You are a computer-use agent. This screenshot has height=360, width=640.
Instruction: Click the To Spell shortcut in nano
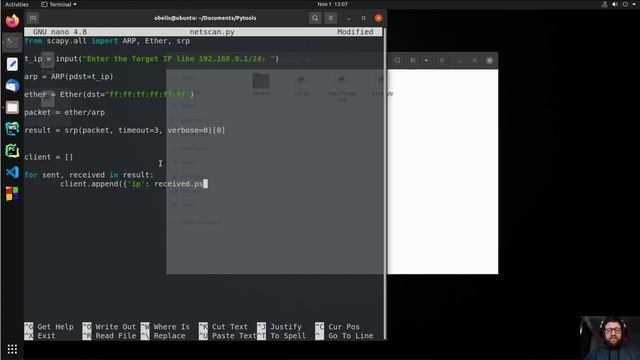282,336
